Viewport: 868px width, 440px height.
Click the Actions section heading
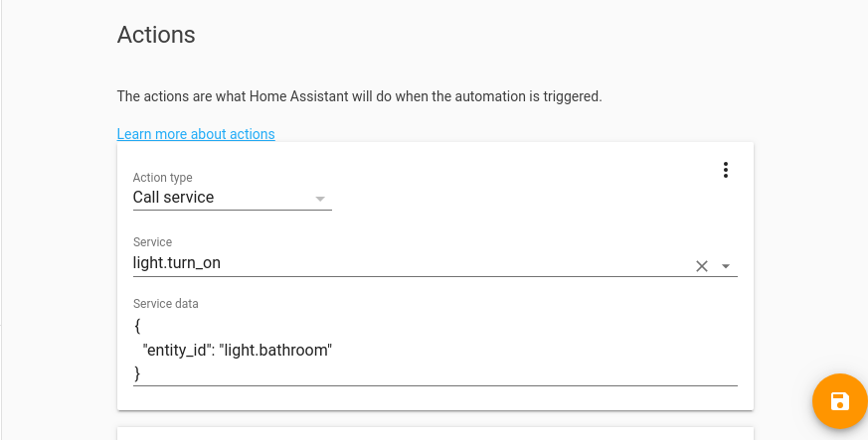coord(156,35)
